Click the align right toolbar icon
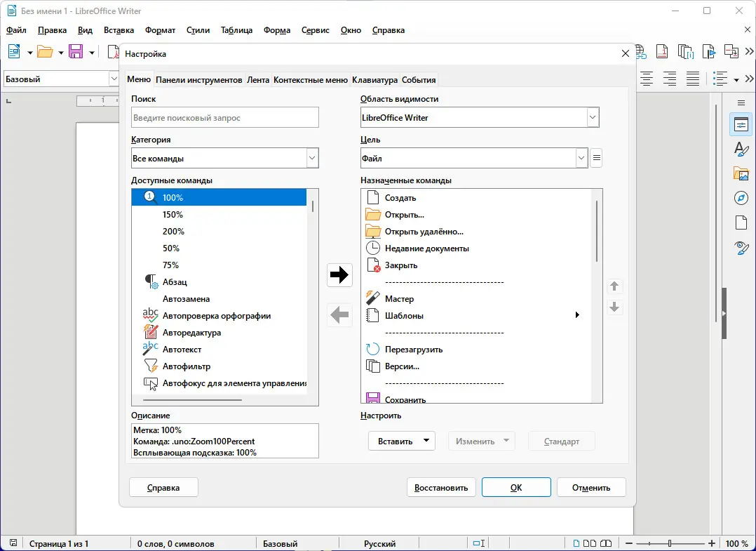 [670, 79]
